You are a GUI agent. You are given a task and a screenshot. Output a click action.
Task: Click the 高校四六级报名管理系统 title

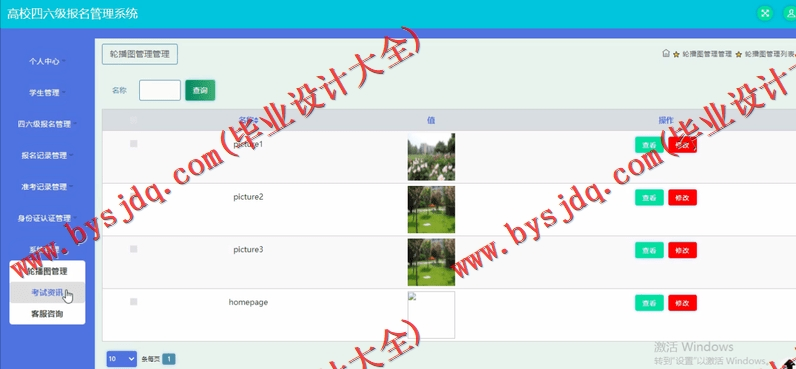(x=72, y=13)
